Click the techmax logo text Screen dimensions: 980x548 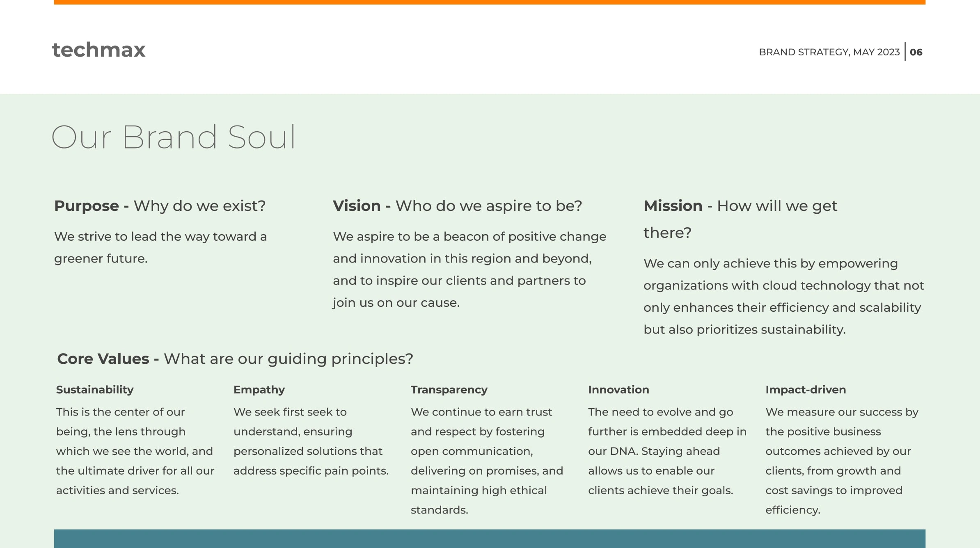98,50
